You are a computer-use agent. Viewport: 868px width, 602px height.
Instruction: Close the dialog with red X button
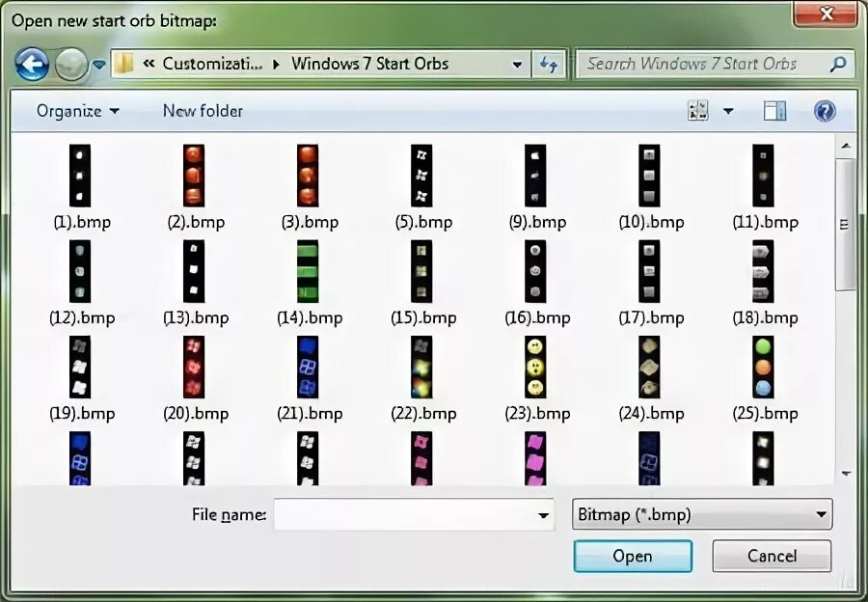pyautogui.click(x=826, y=13)
